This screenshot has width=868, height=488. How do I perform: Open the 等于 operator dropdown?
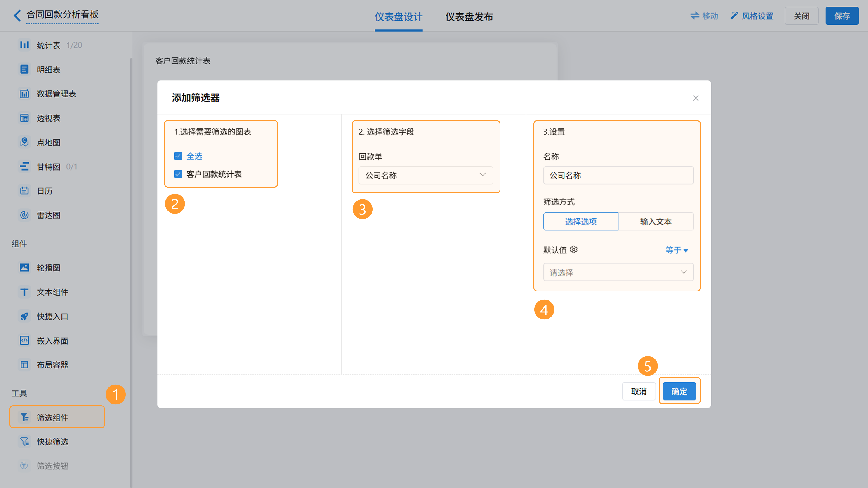pyautogui.click(x=676, y=250)
